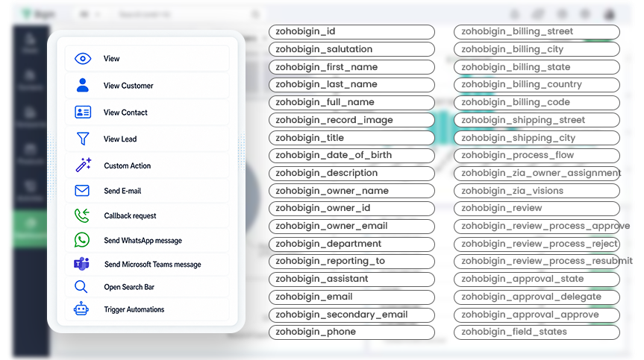Screen dimensions: 644x360
Task: Click the magnifier icon for Open Search Bar
Action: pyautogui.click(x=81, y=287)
